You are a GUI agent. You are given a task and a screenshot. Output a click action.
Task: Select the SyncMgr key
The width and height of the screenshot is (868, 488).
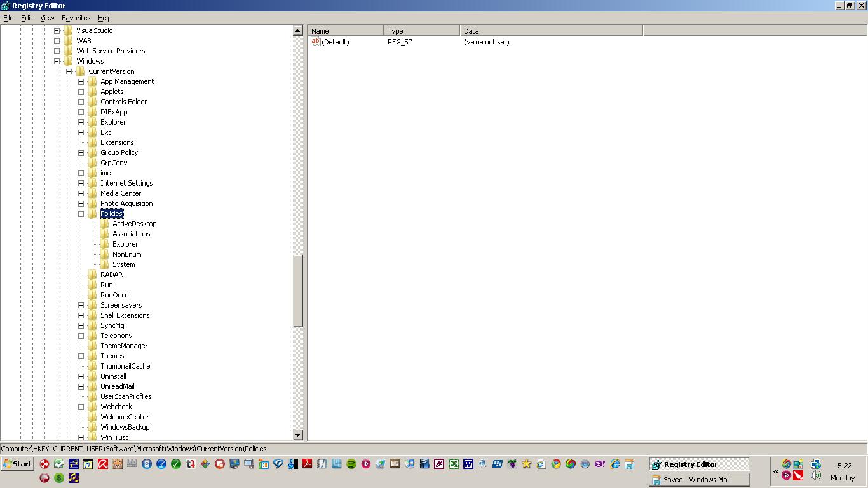click(x=113, y=325)
